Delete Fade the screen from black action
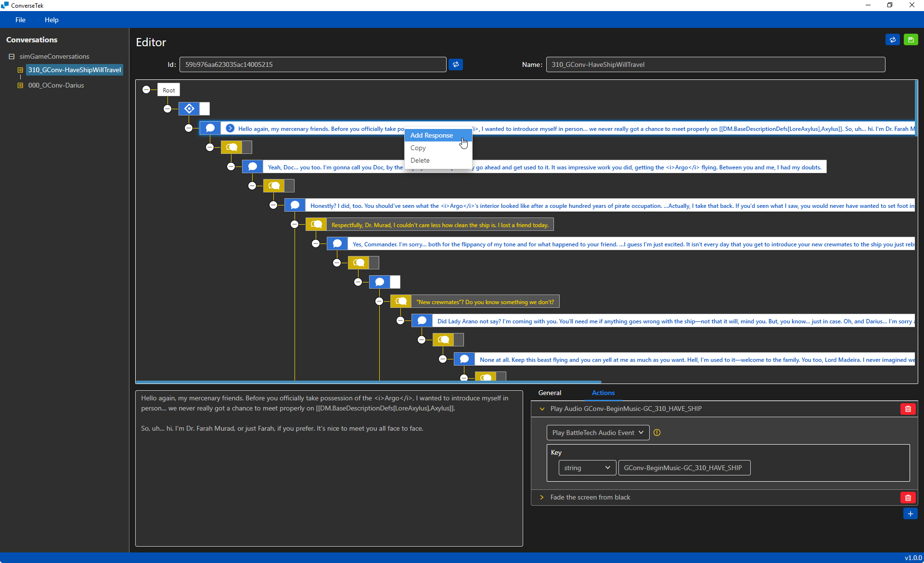Image resolution: width=924 pixels, height=563 pixels. click(x=908, y=498)
